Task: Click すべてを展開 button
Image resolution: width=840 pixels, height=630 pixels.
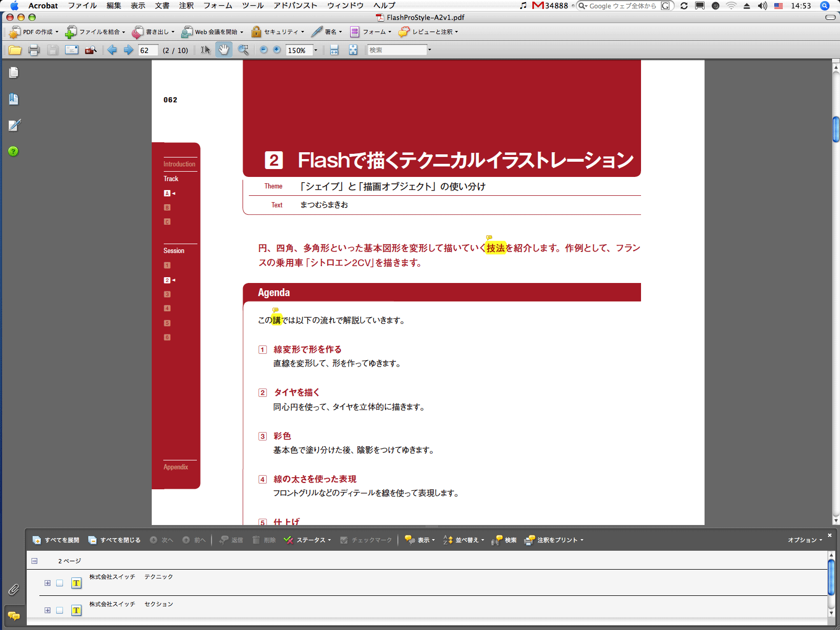Action: coord(56,540)
